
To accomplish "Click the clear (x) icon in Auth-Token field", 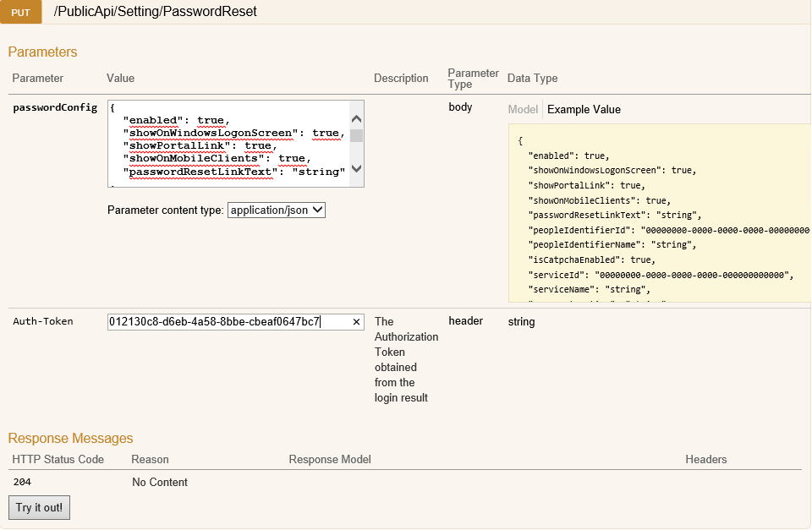I will pyautogui.click(x=356, y=321).
